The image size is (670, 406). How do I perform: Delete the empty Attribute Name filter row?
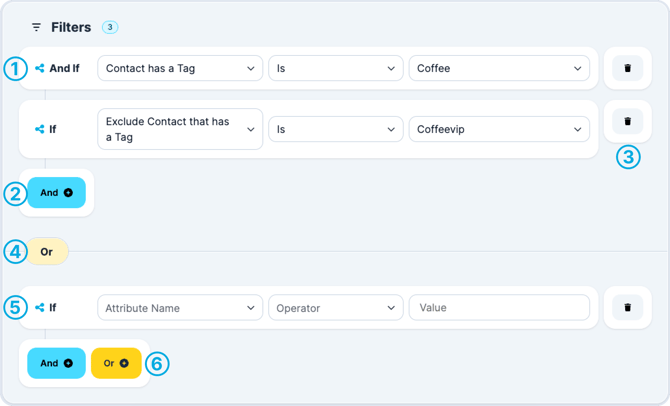click(x=627, y=307)
